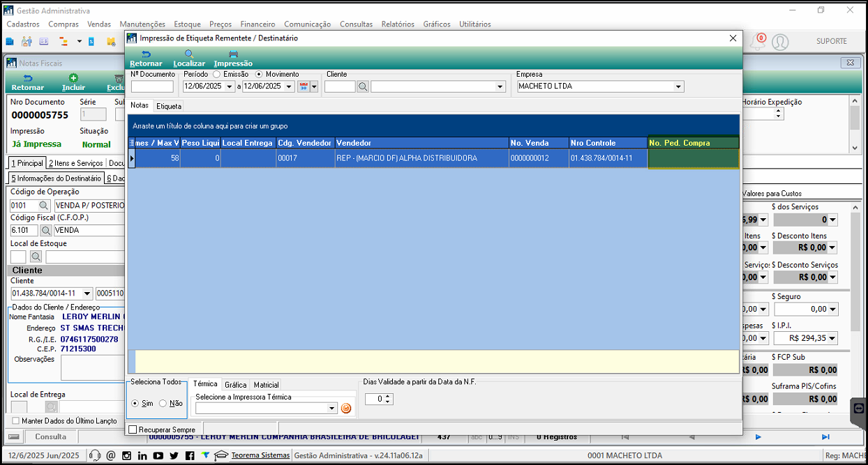This screenshot has width=868, height=465.
Task: Open the Relatórios menu
Action: [x=398, y=24]
